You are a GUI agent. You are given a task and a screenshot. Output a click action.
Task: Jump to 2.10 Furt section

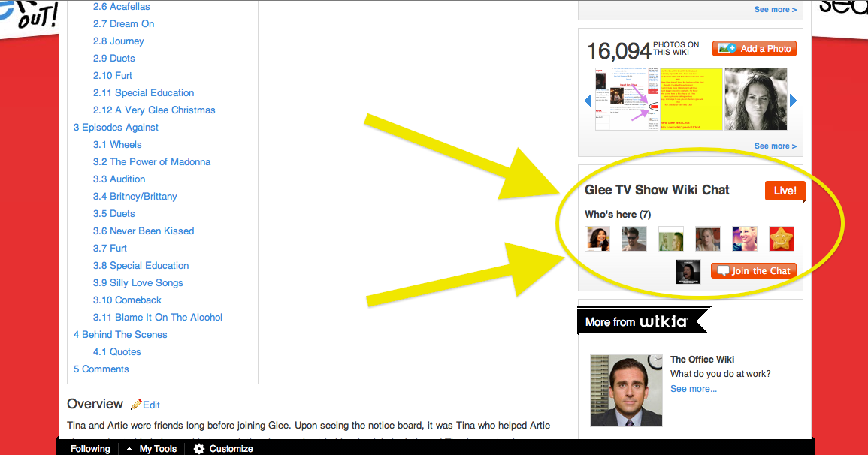113,75
